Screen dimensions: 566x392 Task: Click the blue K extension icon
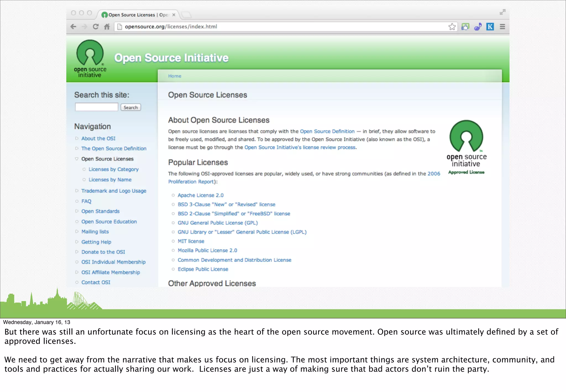pos(490,27)
